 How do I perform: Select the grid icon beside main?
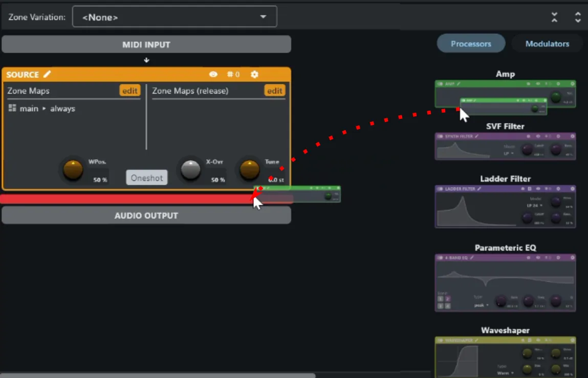tap(12, 108)
